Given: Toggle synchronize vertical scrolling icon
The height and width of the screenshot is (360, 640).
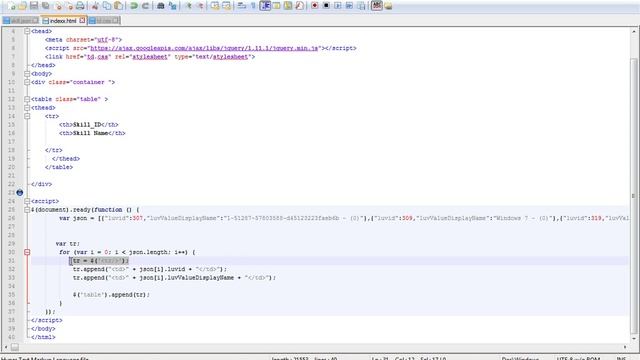Looking at the screenshot, I should (x=215, y=6).
